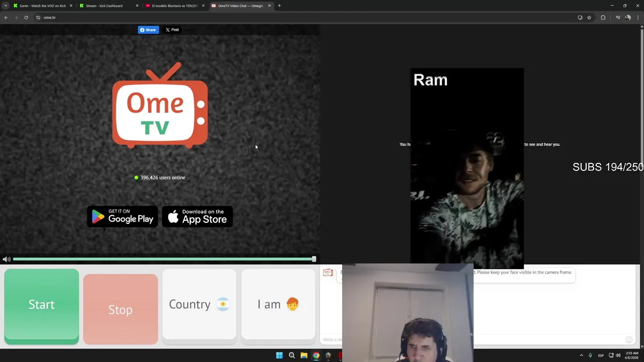Viewport: 644px width, 362px height.
Task: Click the X Post button
Action: (x=172, y=30)
